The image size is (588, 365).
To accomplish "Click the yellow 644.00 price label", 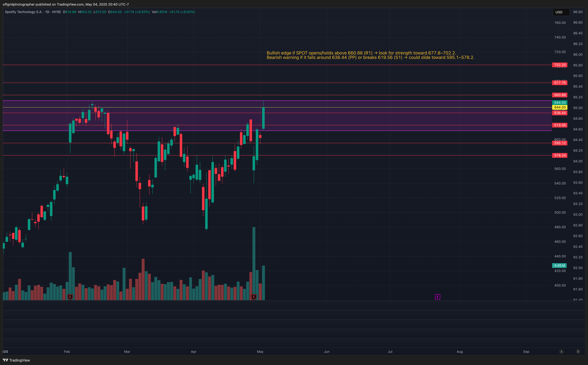I will click(x=560, y=107).
